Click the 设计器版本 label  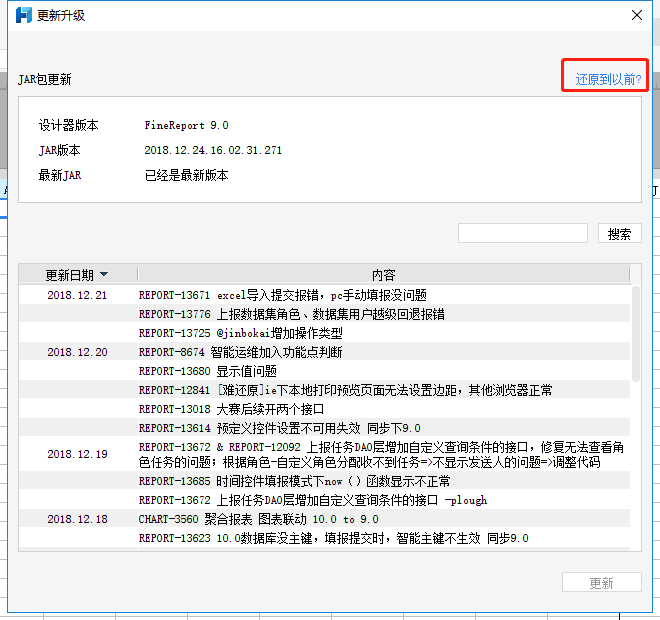[x=69, y=125]
